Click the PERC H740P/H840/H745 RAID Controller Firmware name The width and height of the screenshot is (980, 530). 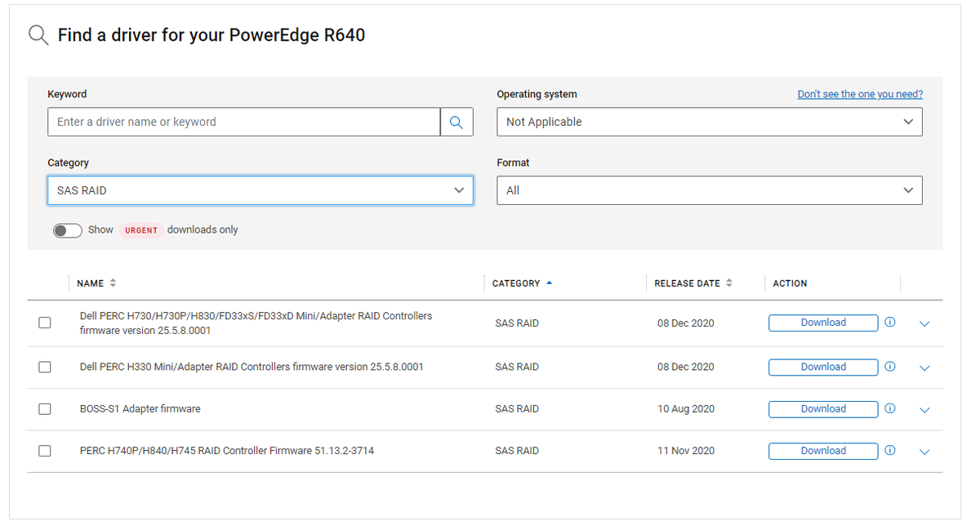(227, 450)
